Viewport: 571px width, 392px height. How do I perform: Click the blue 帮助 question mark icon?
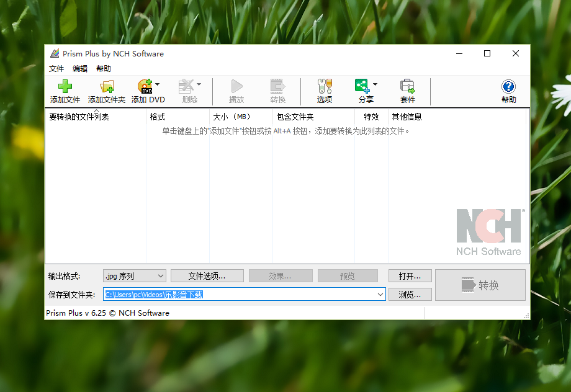click(508, 87)
